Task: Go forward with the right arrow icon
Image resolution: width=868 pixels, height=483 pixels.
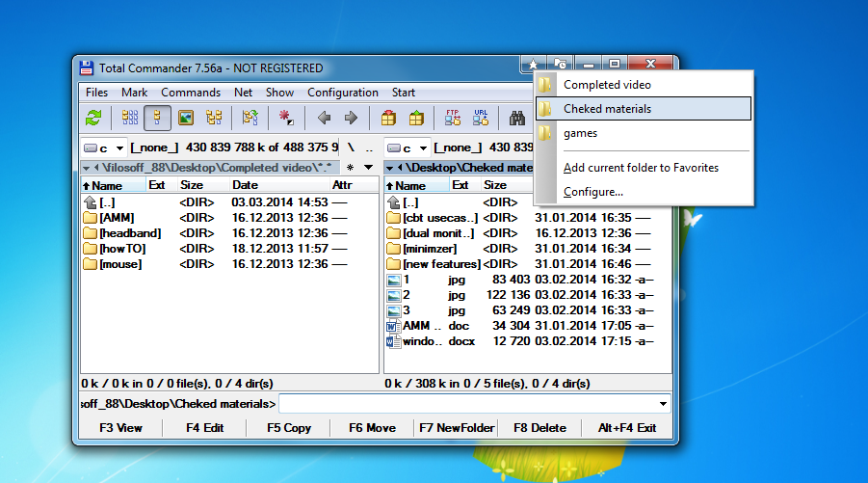Action: pyautogui.click(x=351, y=118)
